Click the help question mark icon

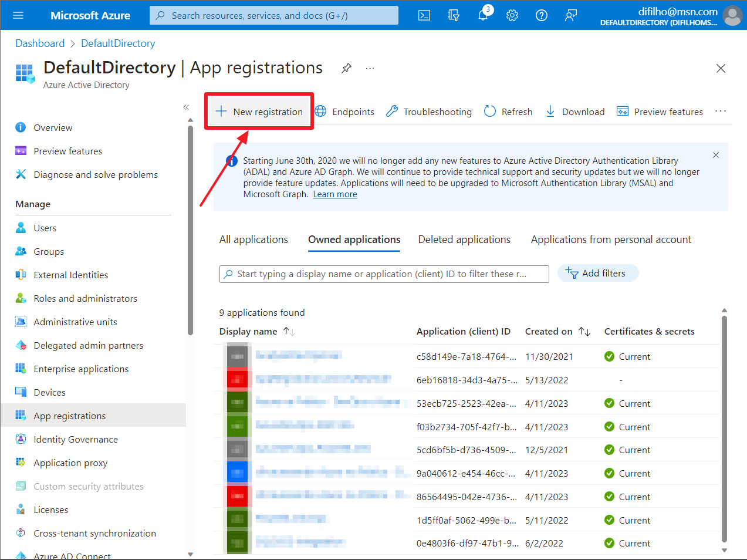[542, 15]
